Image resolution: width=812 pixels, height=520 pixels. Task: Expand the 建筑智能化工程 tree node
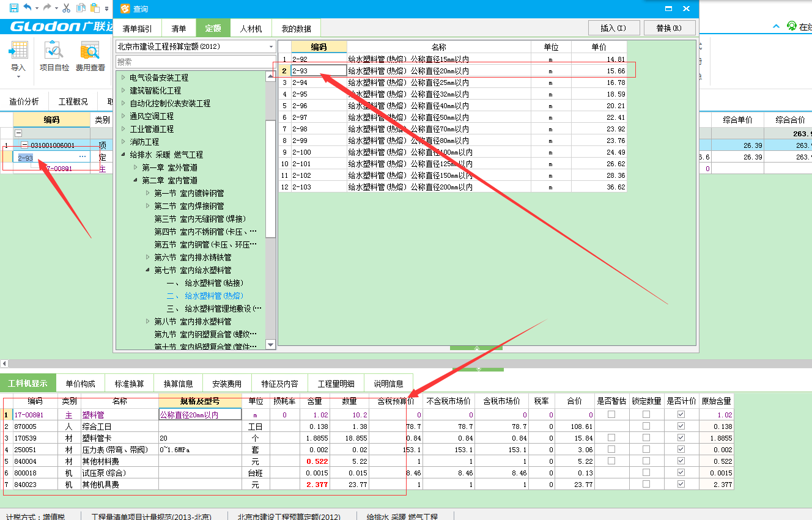(x=124, y=90)
